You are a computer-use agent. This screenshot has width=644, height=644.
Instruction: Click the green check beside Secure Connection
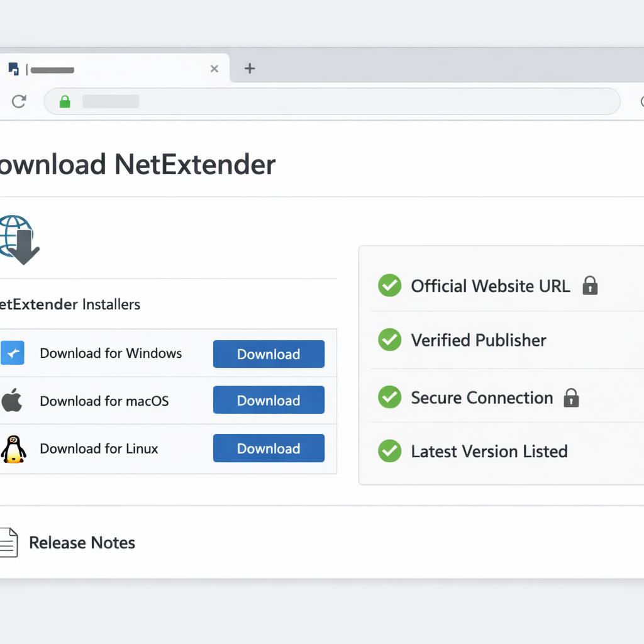(390, 397)
